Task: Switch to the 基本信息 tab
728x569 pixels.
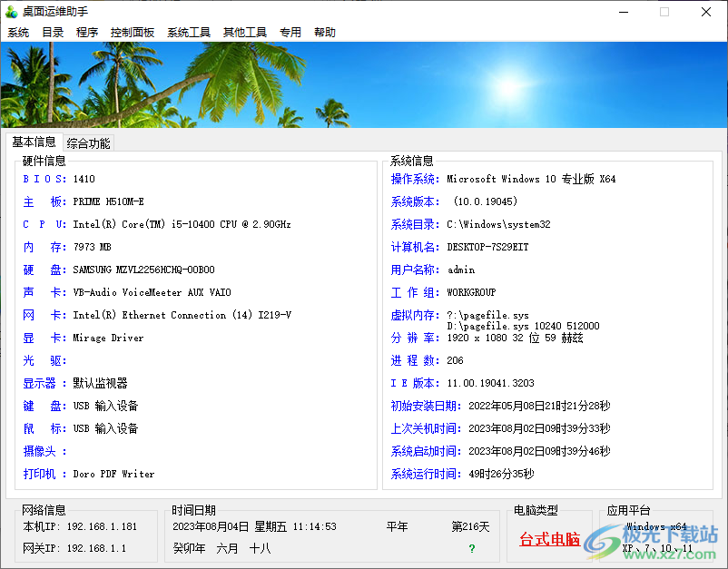Action: click(34, 142)
